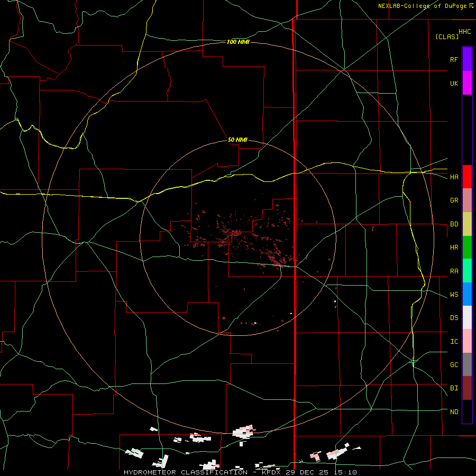The image size is (476, 476).
Task: Click the ND black legend swatch
Action: coord(467,411)
